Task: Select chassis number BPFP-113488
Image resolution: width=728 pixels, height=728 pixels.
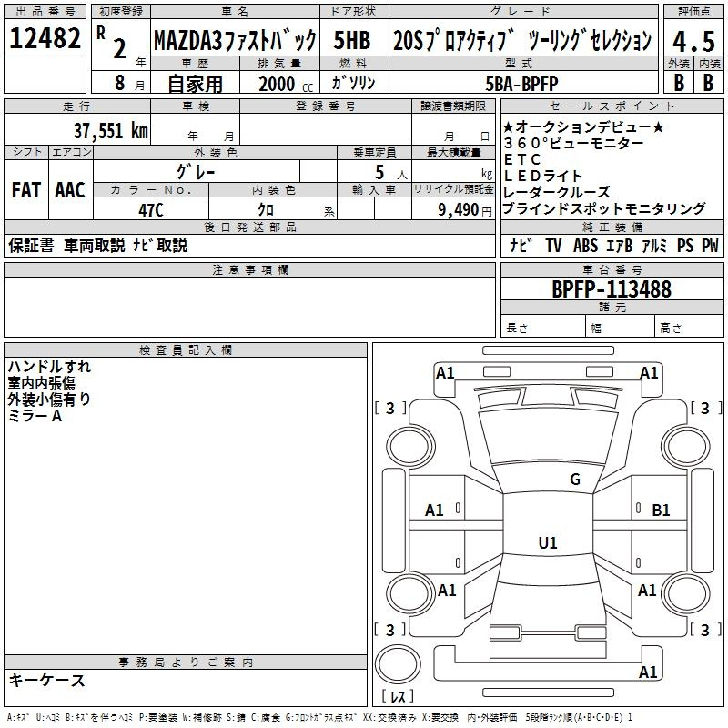Action: point(612,289)
